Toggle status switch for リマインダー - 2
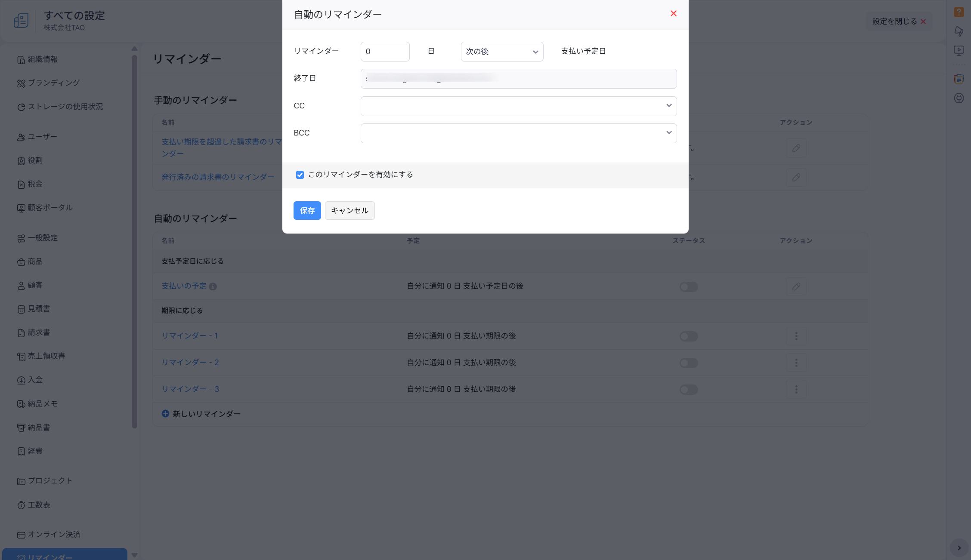Screen dimensions: 971x560 (689, 363)
